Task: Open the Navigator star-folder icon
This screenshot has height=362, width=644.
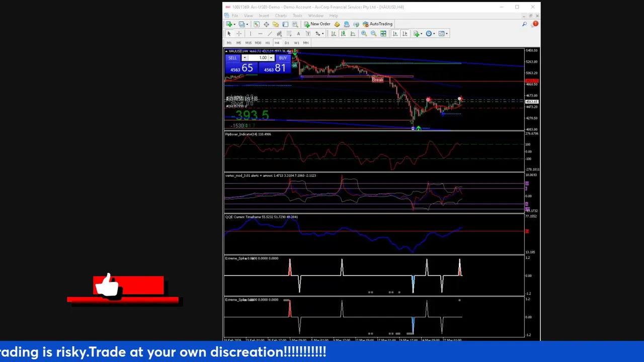Action: [x=276, y=24]
